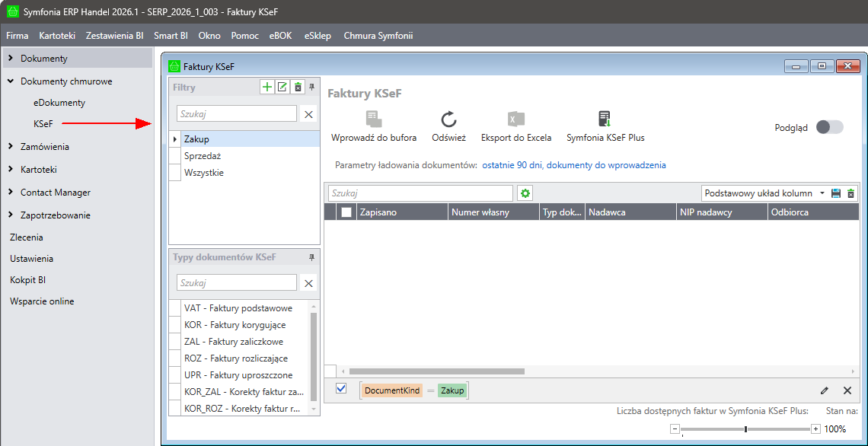Open green gear search settings icon
868x446 pixels.
click(525, 193)
